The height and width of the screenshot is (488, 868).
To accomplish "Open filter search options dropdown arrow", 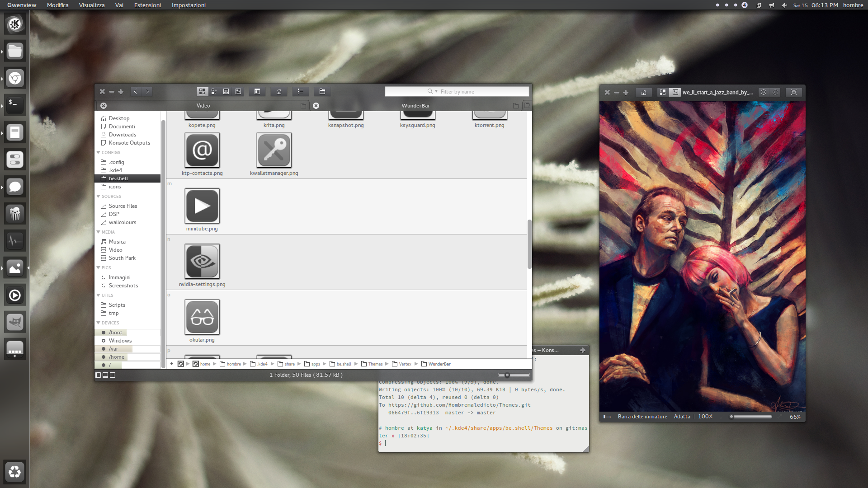I will pyautogui.click(x=436, y=91).
